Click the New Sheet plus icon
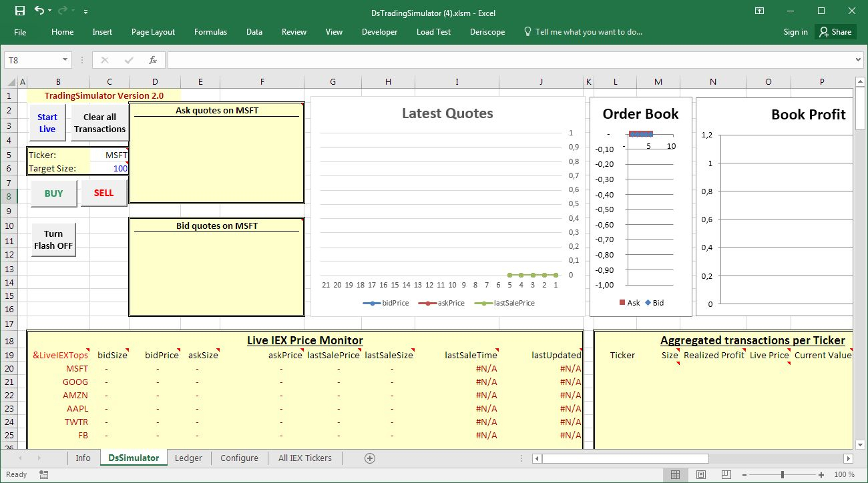The image size is (868, 483). pos(370,458)
